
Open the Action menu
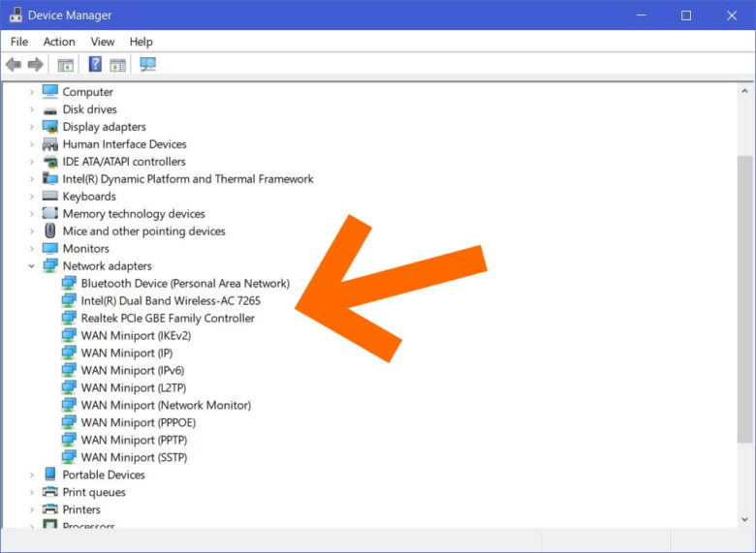[x=59, y=42]
